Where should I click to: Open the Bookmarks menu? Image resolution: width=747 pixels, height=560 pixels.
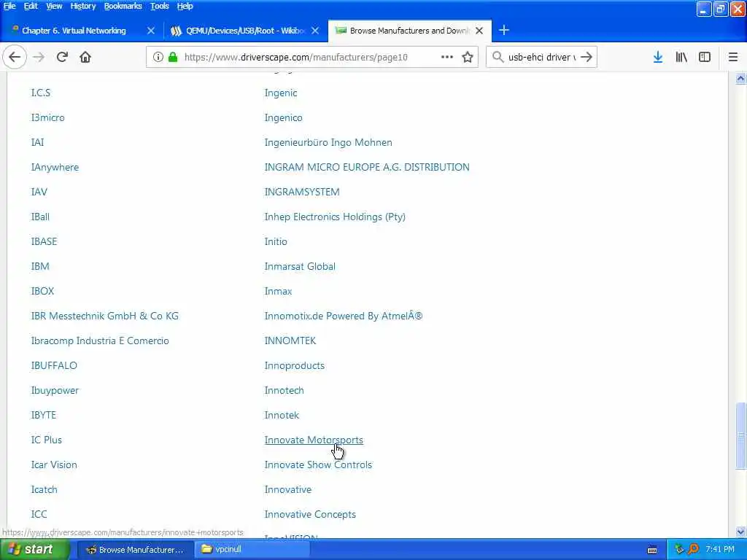[123, 6]
